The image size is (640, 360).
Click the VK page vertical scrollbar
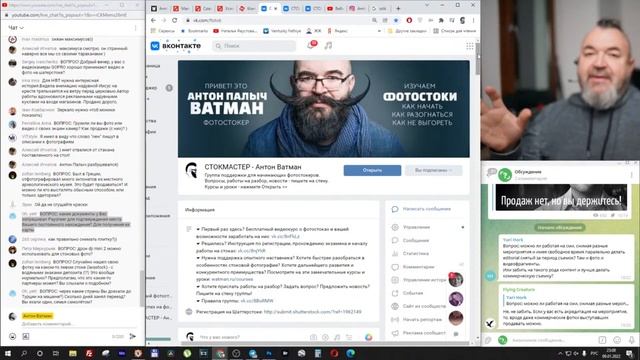point(478,58)
